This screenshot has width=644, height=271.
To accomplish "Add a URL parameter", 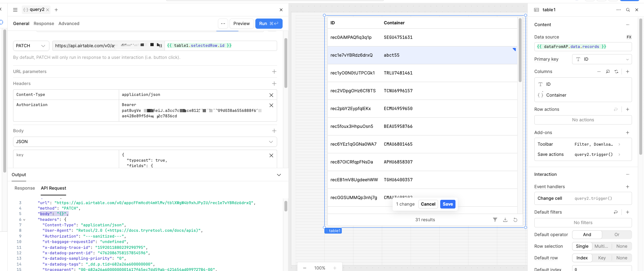I will coord(274,72).
